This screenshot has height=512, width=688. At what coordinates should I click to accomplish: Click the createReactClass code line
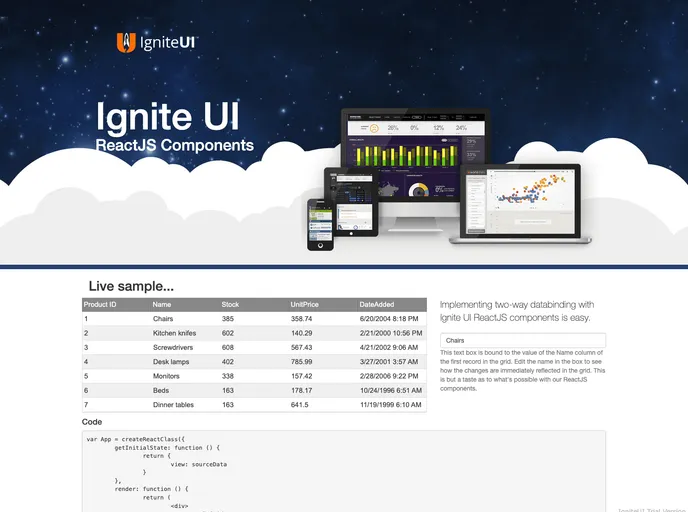(x=136, y=439)
